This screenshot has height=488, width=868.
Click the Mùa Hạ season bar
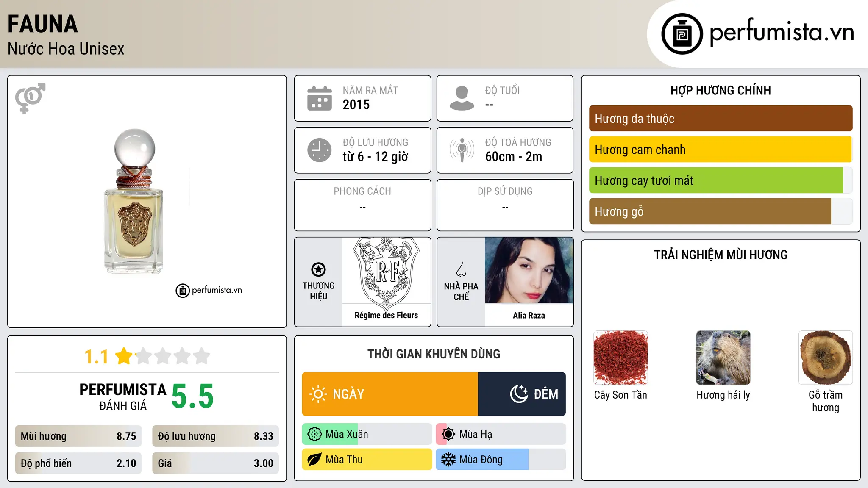click(x=501, y=434)
